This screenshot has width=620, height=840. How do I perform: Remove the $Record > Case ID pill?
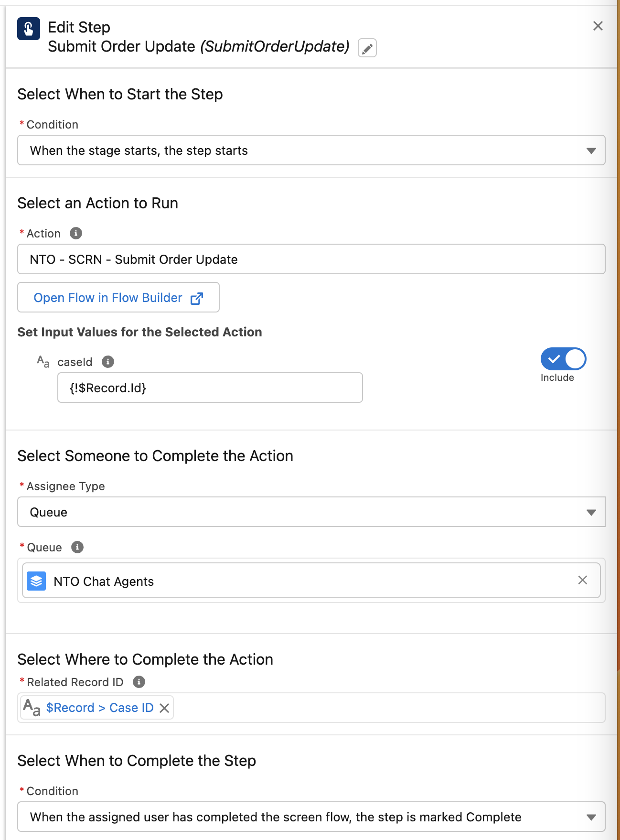click(x=164, y=708)
